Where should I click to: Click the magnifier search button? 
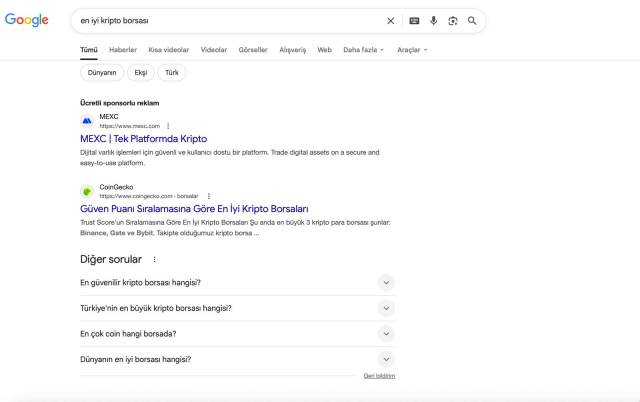[472, 20]
